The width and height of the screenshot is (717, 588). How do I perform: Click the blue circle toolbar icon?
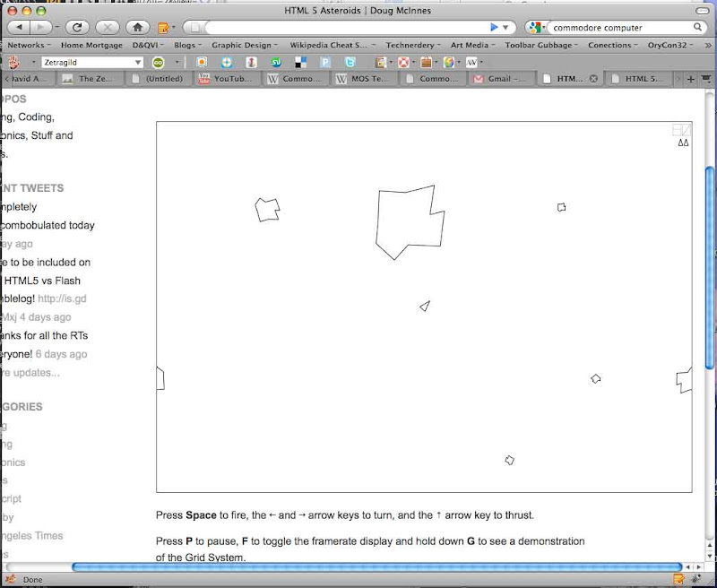point(227,62)
